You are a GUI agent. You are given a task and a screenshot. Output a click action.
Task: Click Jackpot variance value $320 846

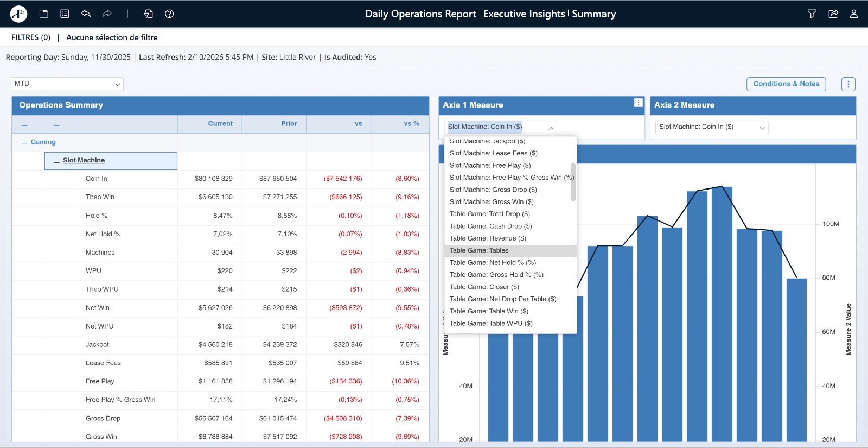pos(348,345)
